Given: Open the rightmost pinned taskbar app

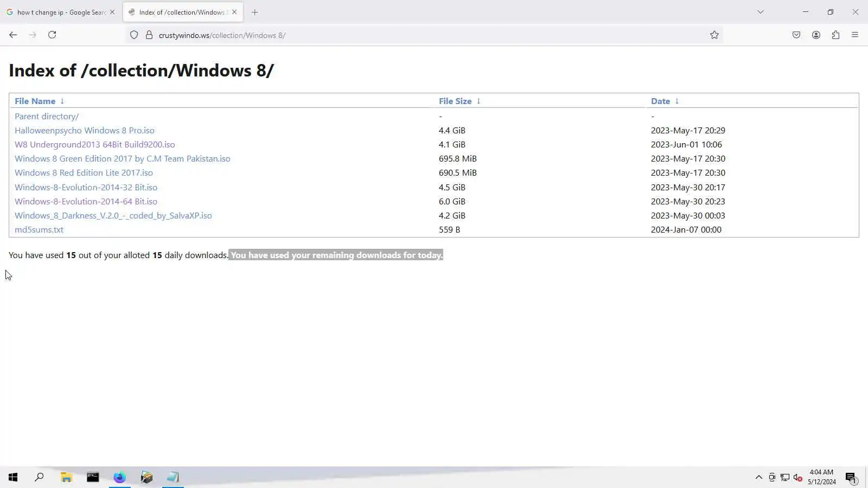Looking at the screenshot, I should [x=173, y=477].
